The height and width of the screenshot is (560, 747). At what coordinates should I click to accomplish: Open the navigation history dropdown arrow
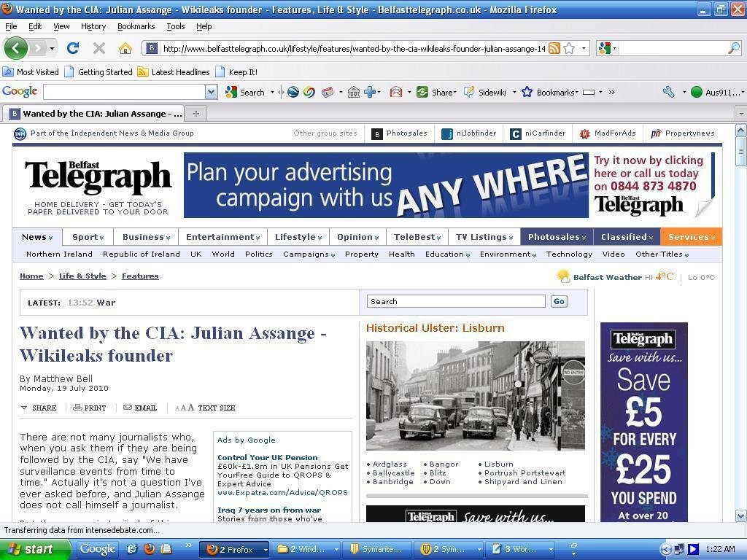pos(52,48)
